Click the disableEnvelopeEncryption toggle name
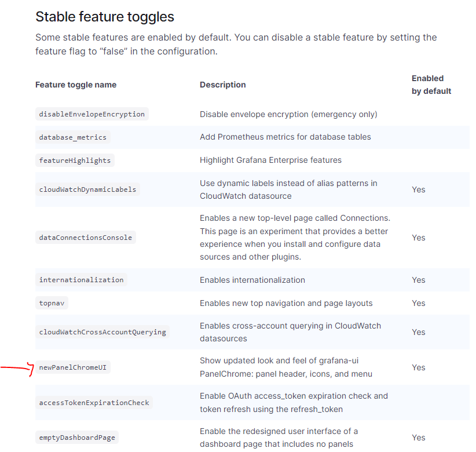Image resolution: width=476 pixels, height=452 pixels. (x=91, y=114)
